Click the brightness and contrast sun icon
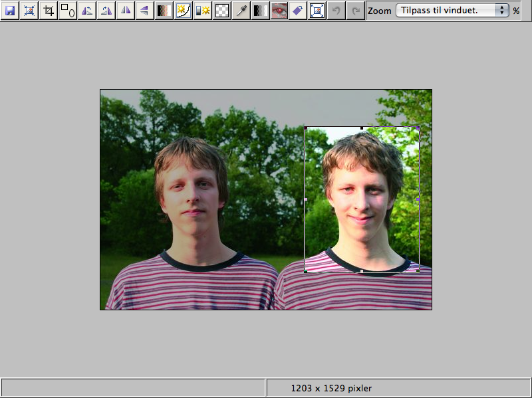The width and height of the screenshot is (532, 398). [x=203, y=11]
